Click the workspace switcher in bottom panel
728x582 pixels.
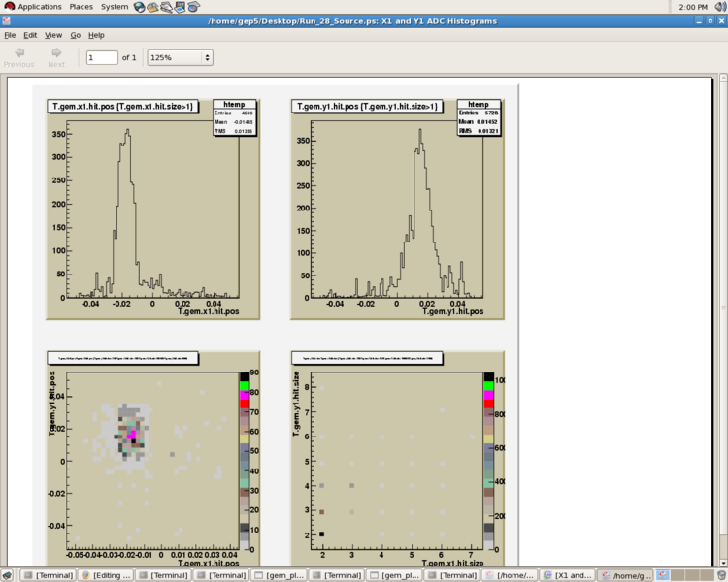[685, 575]
